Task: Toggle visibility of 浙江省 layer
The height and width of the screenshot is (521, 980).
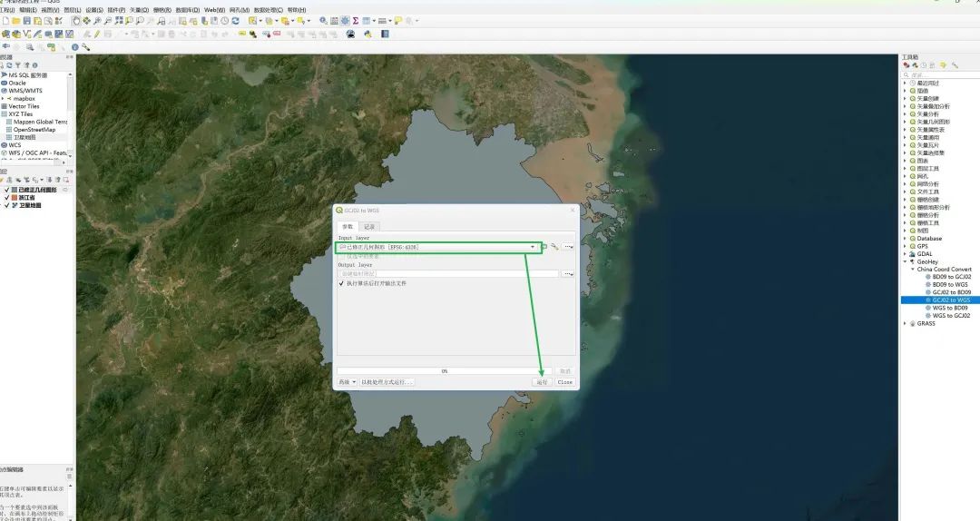Action: (x=7, y=198)
